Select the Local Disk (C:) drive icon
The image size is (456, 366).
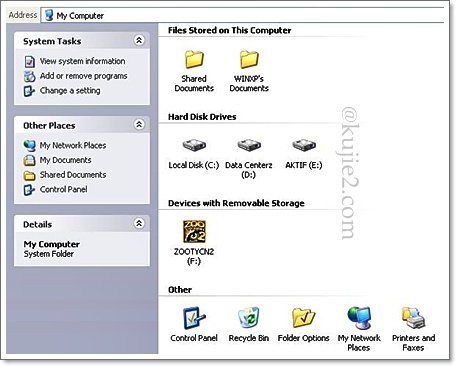(194, 145)
